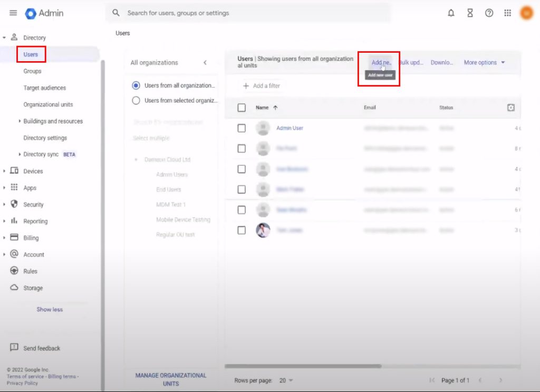This screenshot has height=392, width=540.
Task: Click the Apps grid icon in sidebar
Action: pyautogui.click(x=14, y=187)
